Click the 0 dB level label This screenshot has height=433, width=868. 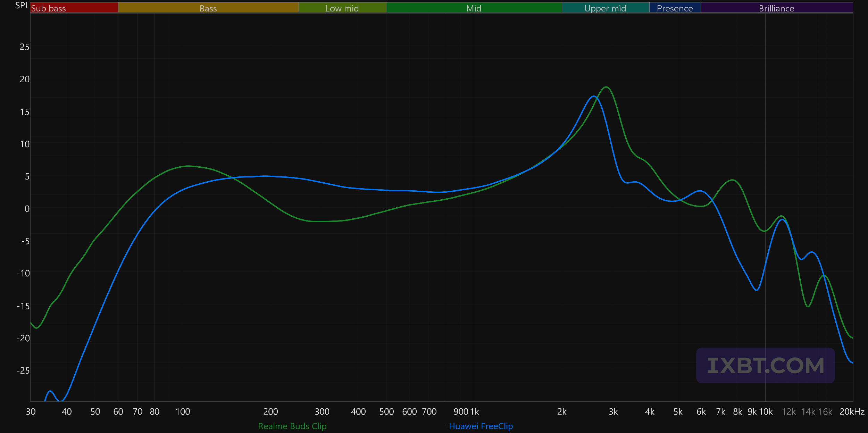coord(27,209)
